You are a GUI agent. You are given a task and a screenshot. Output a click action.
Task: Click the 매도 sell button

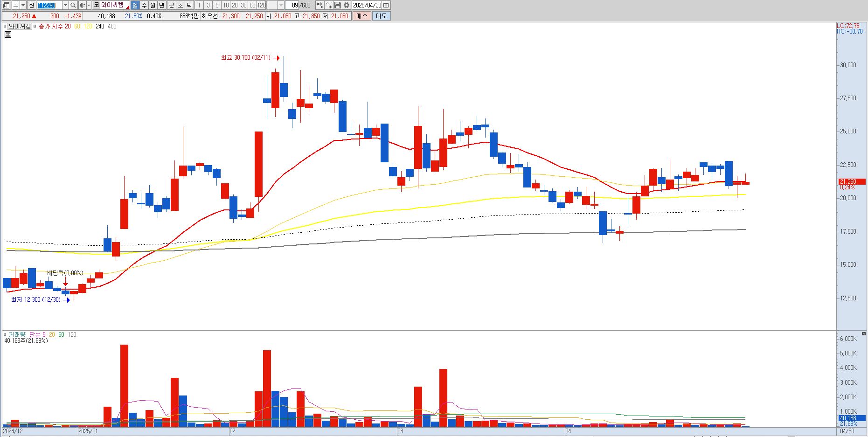pos(381,16)
